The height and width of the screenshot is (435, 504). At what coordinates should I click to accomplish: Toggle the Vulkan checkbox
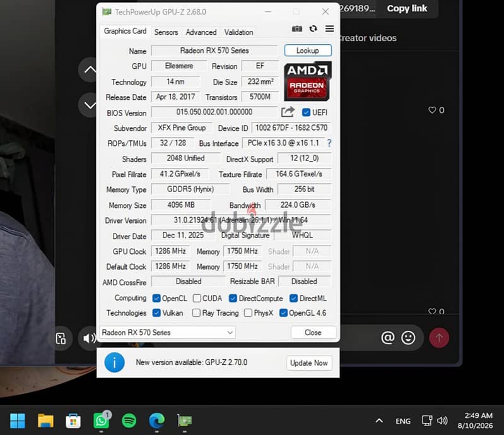click(x=156, y=313)
